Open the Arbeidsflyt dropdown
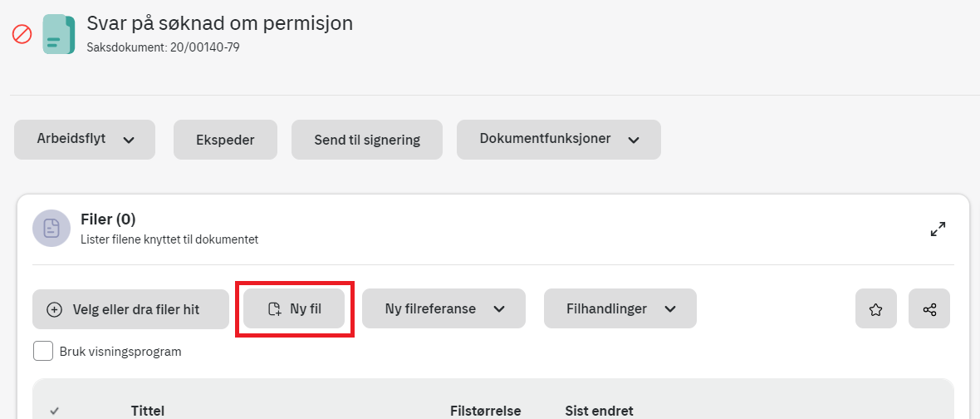The image size is (980, 419). pyautogui.click(x=85, y=140)
